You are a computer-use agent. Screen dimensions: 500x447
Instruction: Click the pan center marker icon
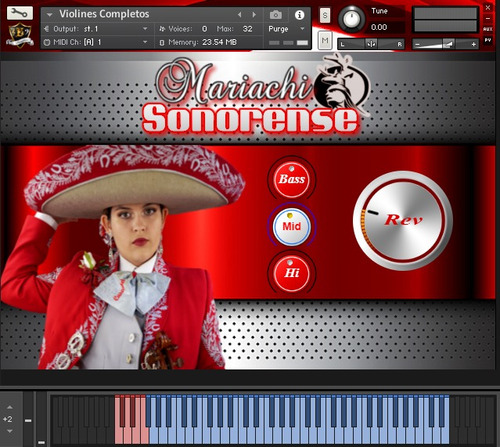click(x=371, y=44)
